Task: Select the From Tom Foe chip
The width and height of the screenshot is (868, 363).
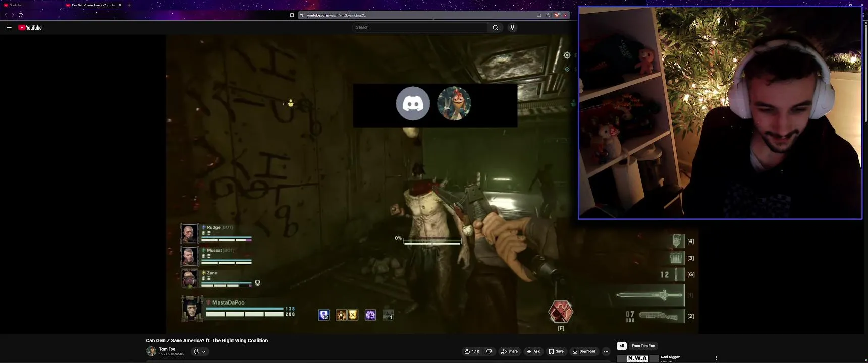Action: (x=643, y=346)
